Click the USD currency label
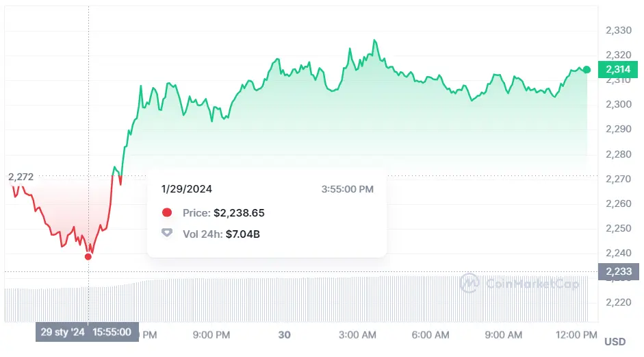Viewport: 644px width, 357px height. click(615, 341)
